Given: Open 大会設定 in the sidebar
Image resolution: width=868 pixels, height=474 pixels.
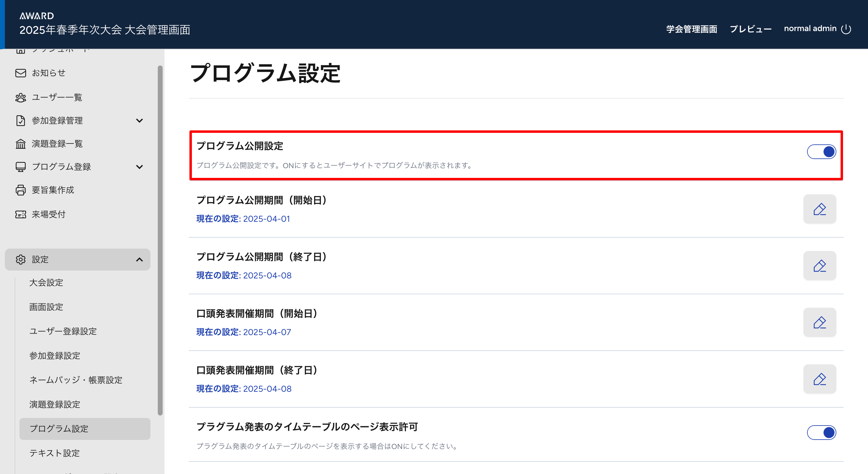Looking at the screenshot, I should click(46, 282).
